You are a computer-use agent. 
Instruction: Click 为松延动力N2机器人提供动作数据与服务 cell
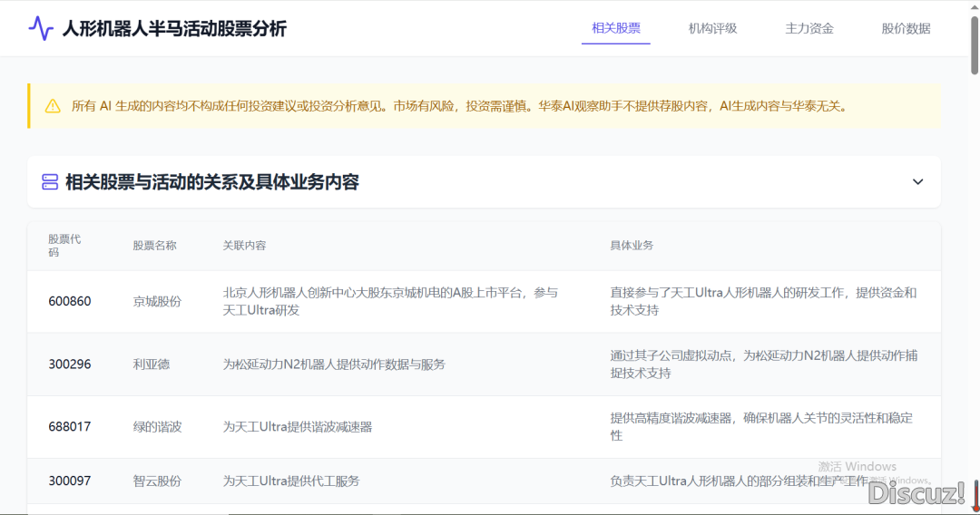pyautogui.click(x=334, y=364)
